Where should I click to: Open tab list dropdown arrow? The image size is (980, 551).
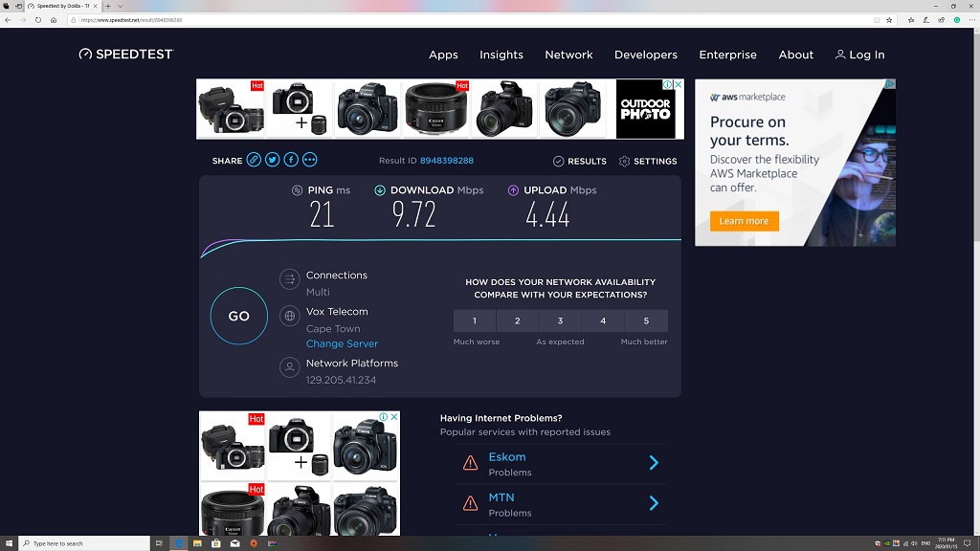pyautogui.click(x=120, y=7)
